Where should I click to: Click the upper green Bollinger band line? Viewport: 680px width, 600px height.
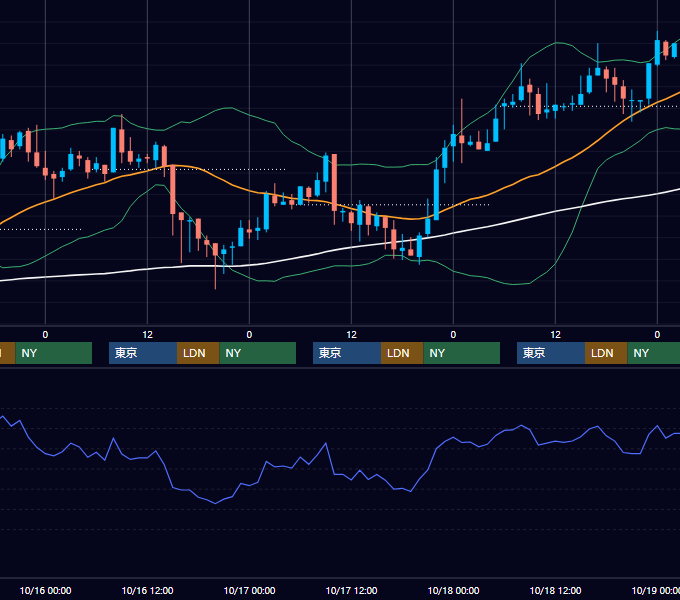(x=231, y=108)
